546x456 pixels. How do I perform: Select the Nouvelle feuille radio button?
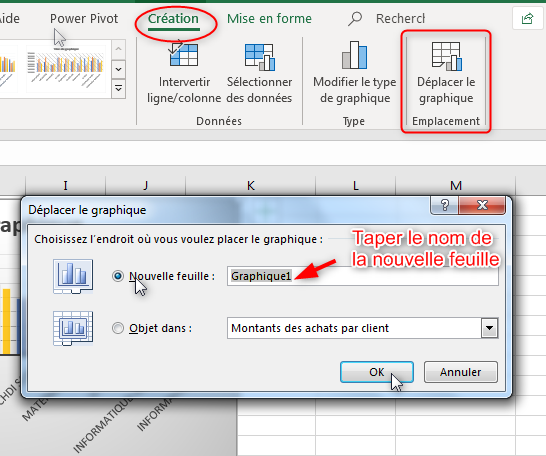click(x=118, y=276)
